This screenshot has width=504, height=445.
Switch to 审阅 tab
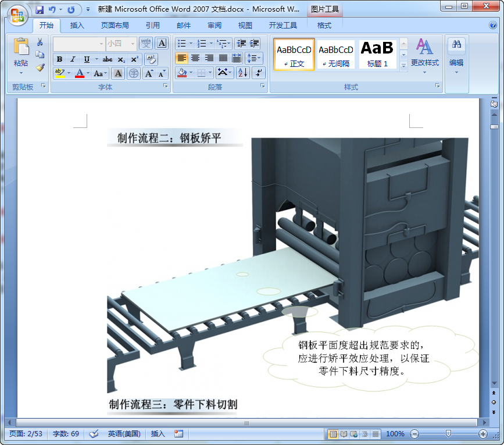tap(215, 26)
